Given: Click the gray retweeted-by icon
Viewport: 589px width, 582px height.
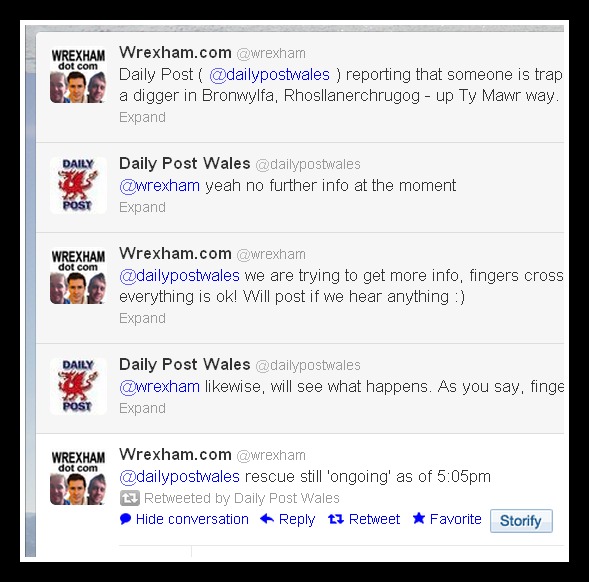Looking at the screenshot, I should (x=130, y=498).
